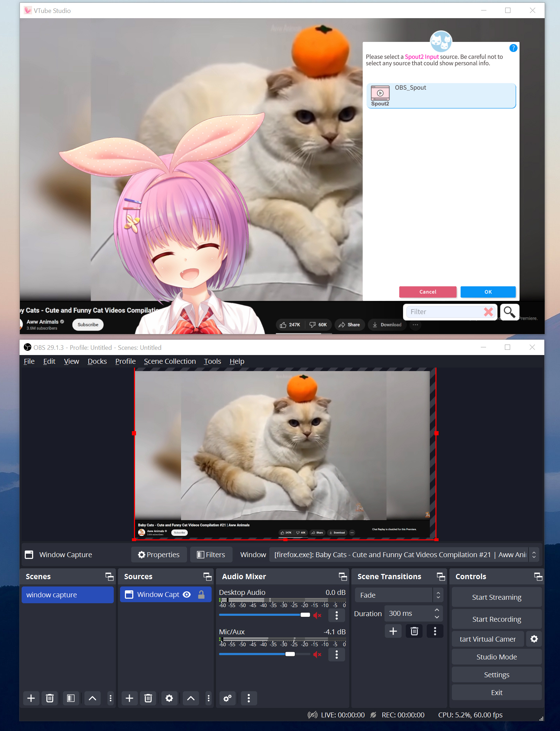
Task: Open the Tools menu in OBS
Action: click(x=212, y=361)
